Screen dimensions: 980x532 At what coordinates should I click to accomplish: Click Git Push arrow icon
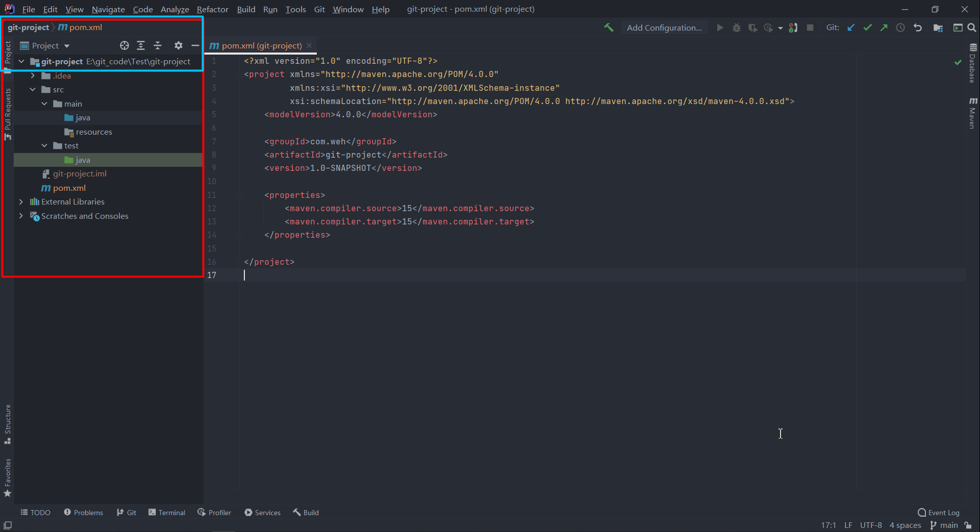click(x=884, y=28)
